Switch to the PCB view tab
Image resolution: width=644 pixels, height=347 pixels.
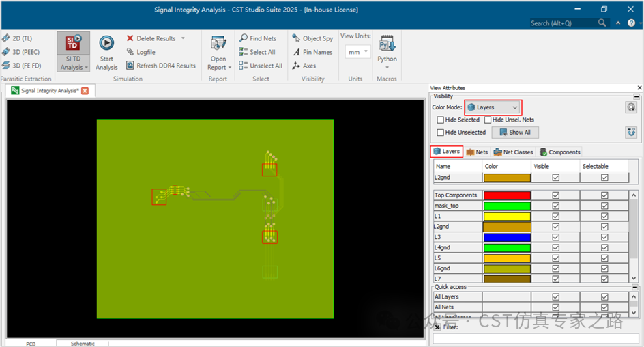(x=31, y=344)
